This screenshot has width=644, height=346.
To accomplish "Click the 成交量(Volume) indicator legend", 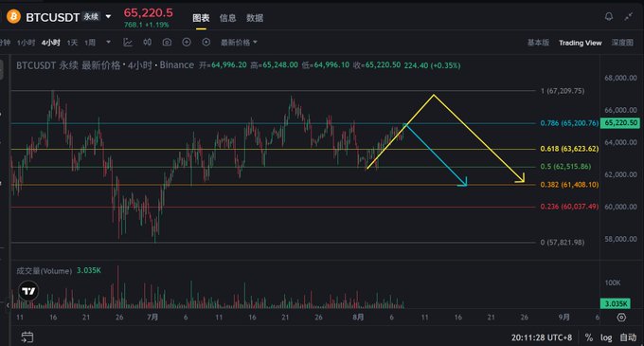I will 44,271.
